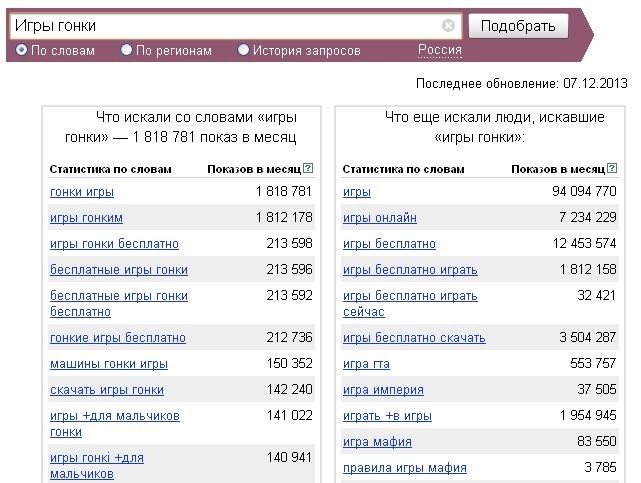Viewport: 641px width, 483px height.
Task: Click the 'Подобрать' button
Action: tap(518, 26)
